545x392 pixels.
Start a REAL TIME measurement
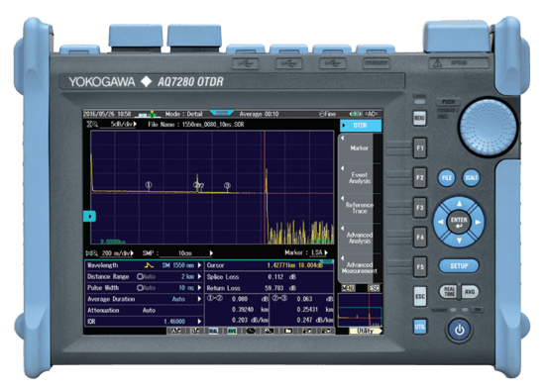tap(449, 292)
